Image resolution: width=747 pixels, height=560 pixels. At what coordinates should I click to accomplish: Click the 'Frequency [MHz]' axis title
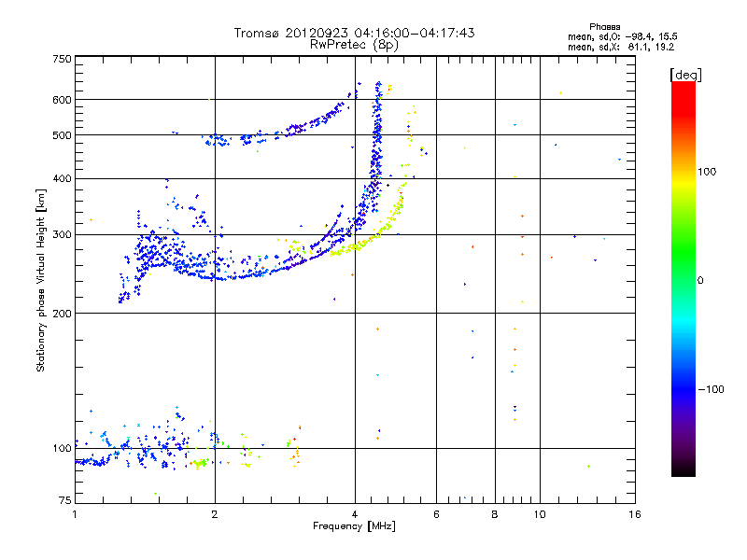[354, 526]
